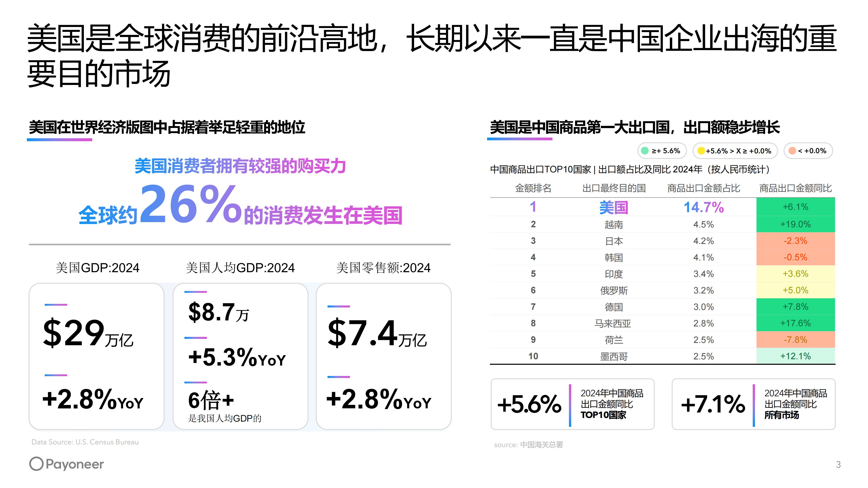868x488 pixels.
Task: Click the $8.7万 per-capita GDP figure
Action: click(218, 312)
